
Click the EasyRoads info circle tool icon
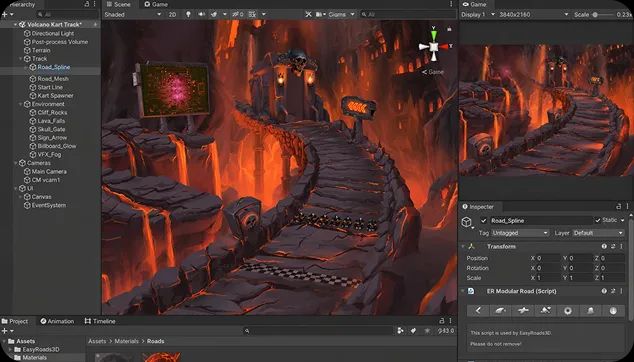tap(613, 311)
